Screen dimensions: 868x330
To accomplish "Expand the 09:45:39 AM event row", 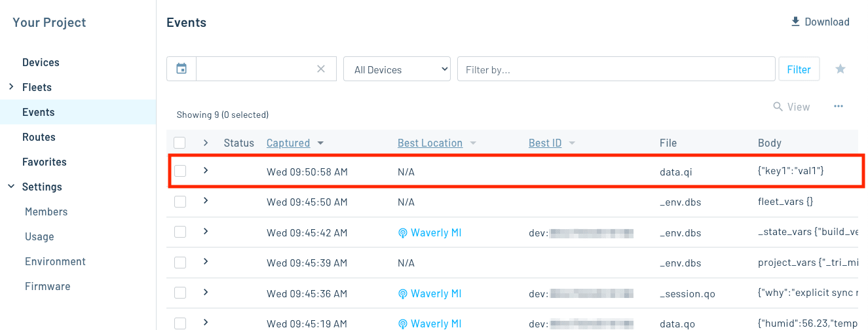I will 206,261.
